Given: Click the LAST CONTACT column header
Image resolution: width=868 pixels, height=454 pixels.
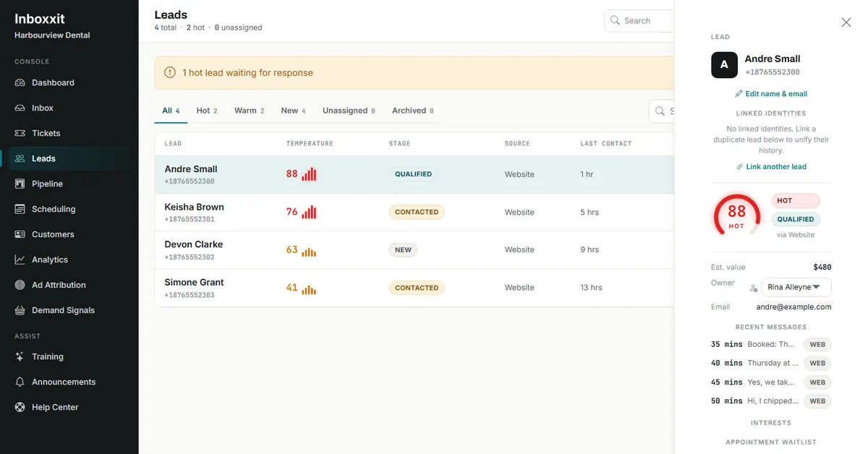Looking at the screenshot, I should [x=606, y=143].
